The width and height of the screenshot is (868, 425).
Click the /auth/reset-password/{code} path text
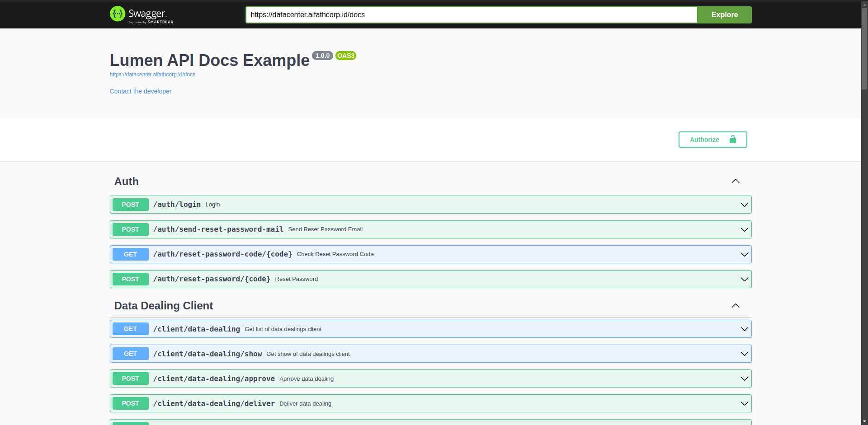(x=212, y=279)
